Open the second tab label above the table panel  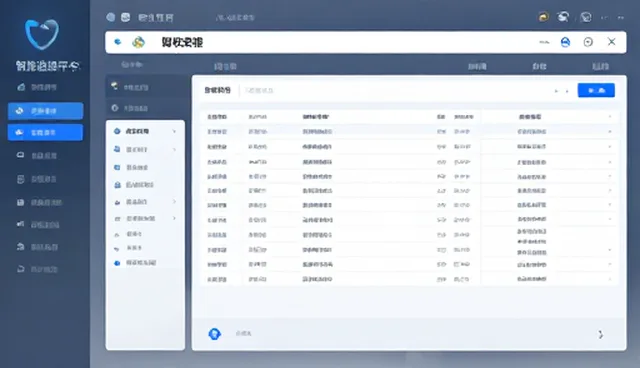coord(225,67)
